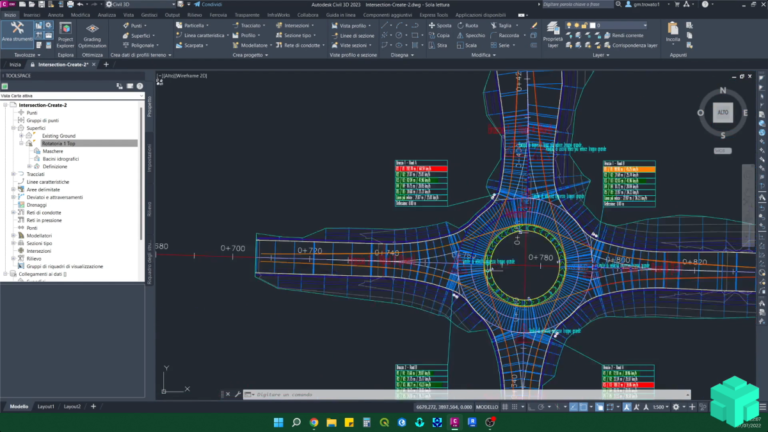Choose the Specchio mirror tool

coord(471,35)
